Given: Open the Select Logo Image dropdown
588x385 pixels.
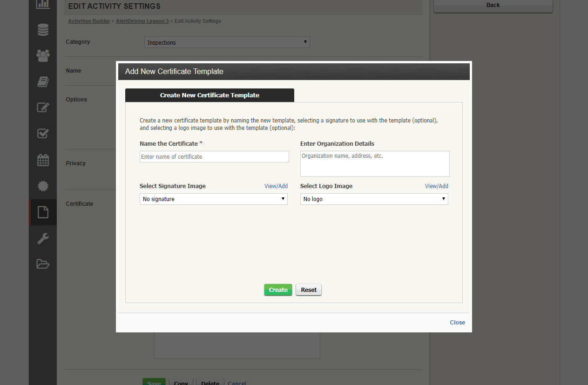Looking at the screenshot, I should (x=374, y=199).
